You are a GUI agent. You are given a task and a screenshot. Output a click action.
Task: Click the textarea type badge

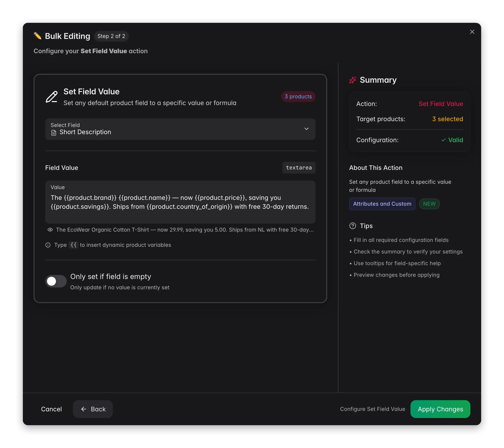tap(299, 167)
